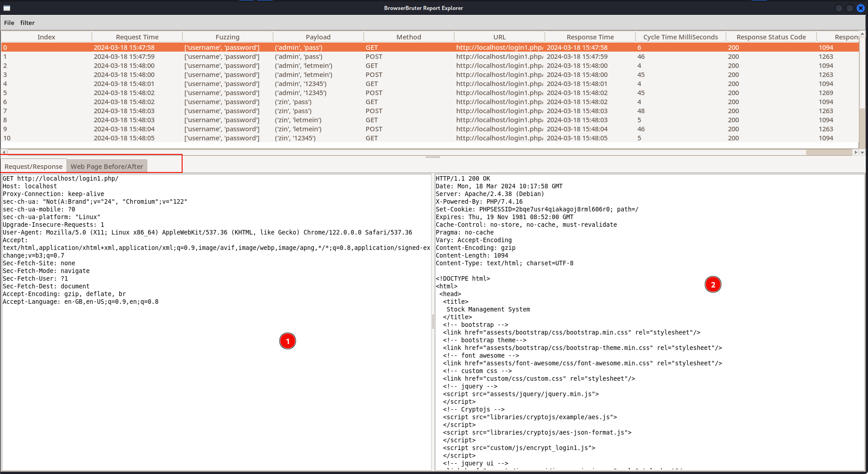
Task: Click left arrow of table horizontal scrollbar
Action: [4, 152]
